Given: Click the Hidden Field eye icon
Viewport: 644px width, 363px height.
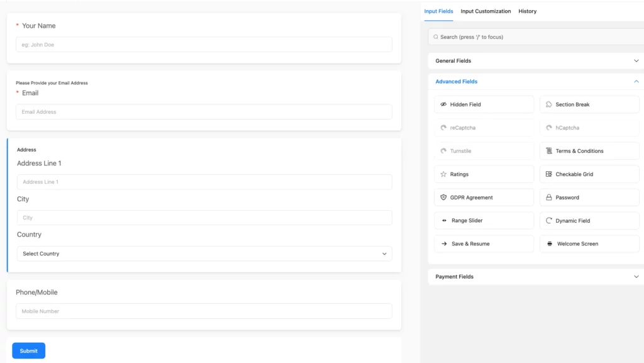Looking at the screenshot, I should click(443, 104).
